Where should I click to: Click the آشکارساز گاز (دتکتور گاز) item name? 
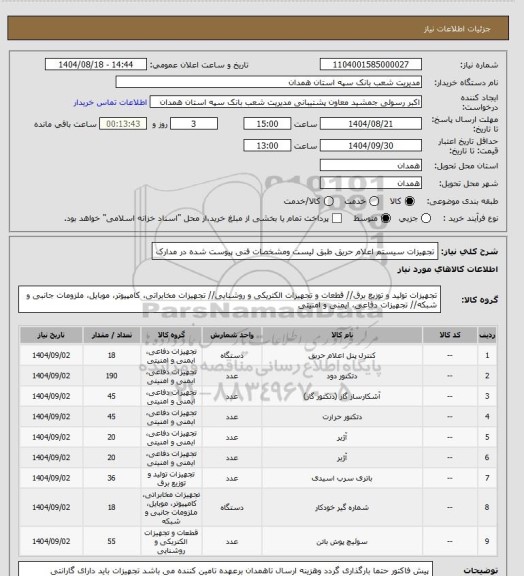pyautogui.click(x=342, y=396)
